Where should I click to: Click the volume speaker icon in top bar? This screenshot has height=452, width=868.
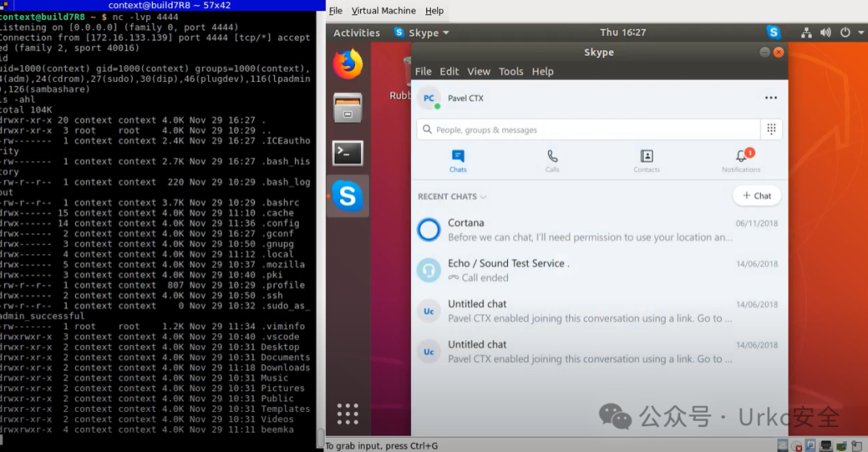click(x=825, y=33)
